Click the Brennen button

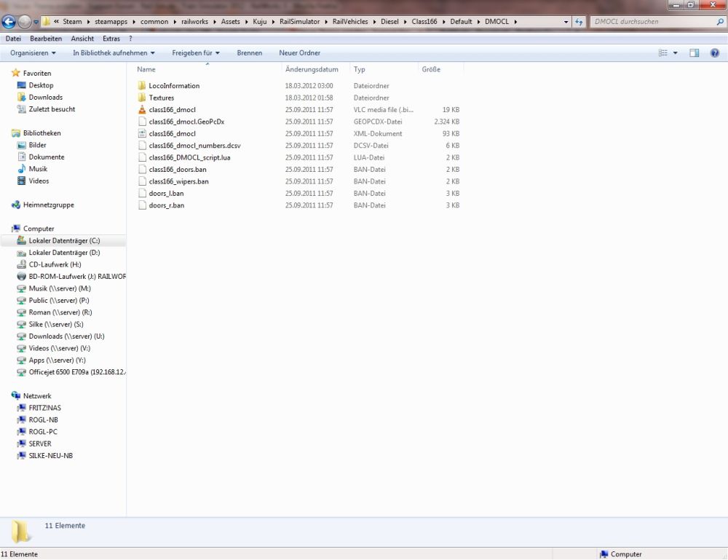point(249,53)
